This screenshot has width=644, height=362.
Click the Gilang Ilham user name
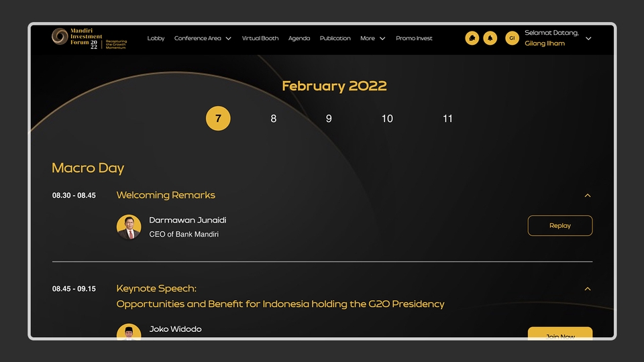pyautogui.click(x=545, y=43)
